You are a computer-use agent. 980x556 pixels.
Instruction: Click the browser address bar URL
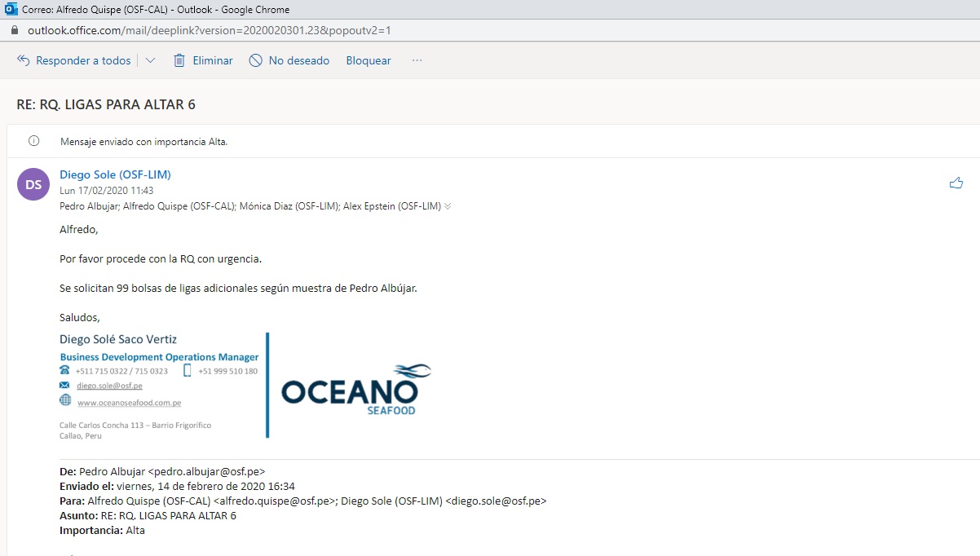click(210, 30)
